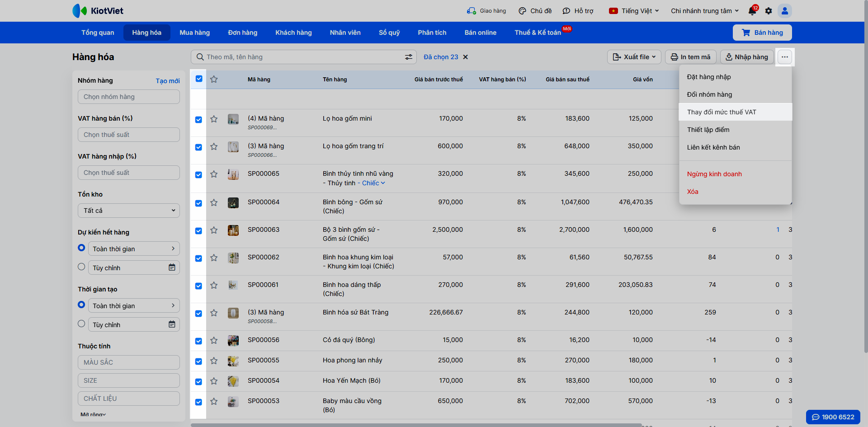Uncheck the SP000065 row checkbox

(198, 175)
